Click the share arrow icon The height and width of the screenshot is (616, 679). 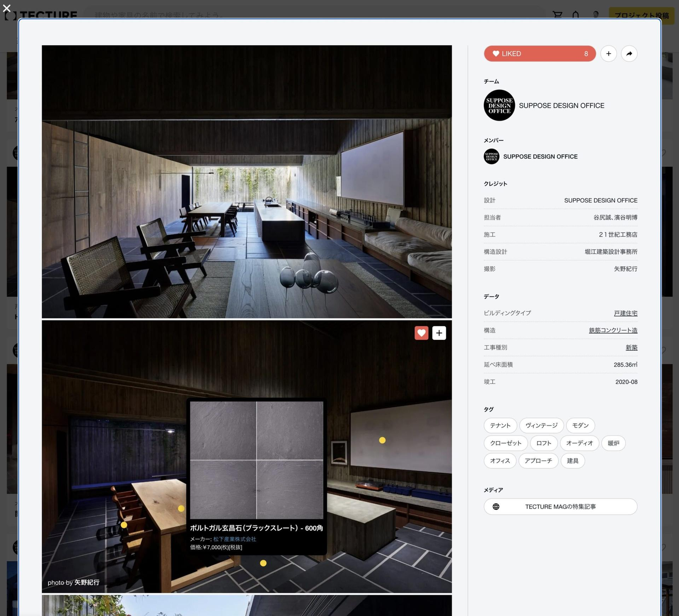click(629, 54)
